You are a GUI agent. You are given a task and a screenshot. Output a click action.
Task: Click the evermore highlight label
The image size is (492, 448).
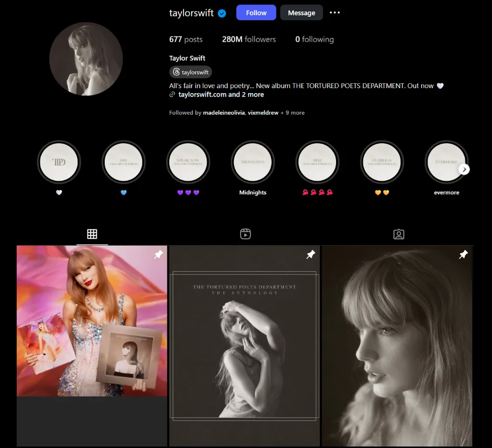447,192
